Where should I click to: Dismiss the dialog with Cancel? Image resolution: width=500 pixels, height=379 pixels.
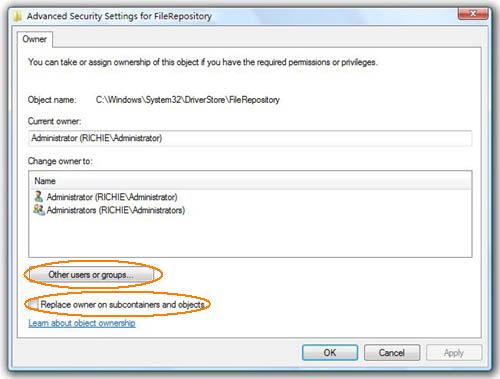[392, 353]
